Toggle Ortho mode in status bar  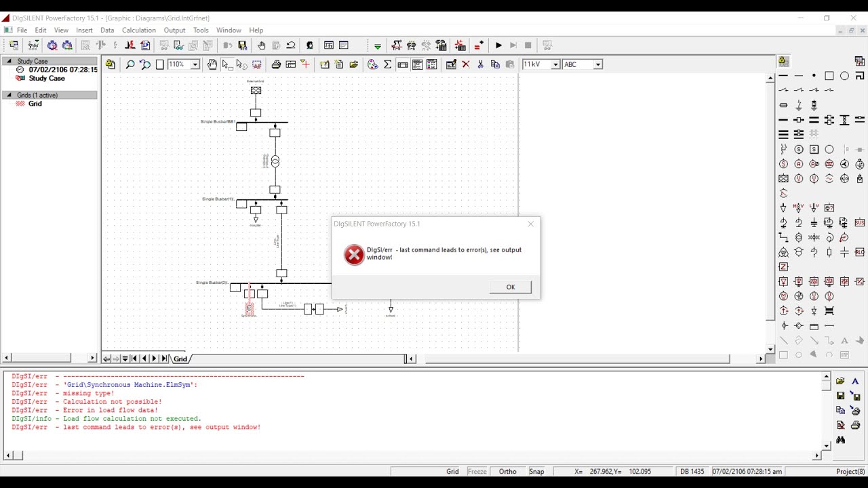507,472
